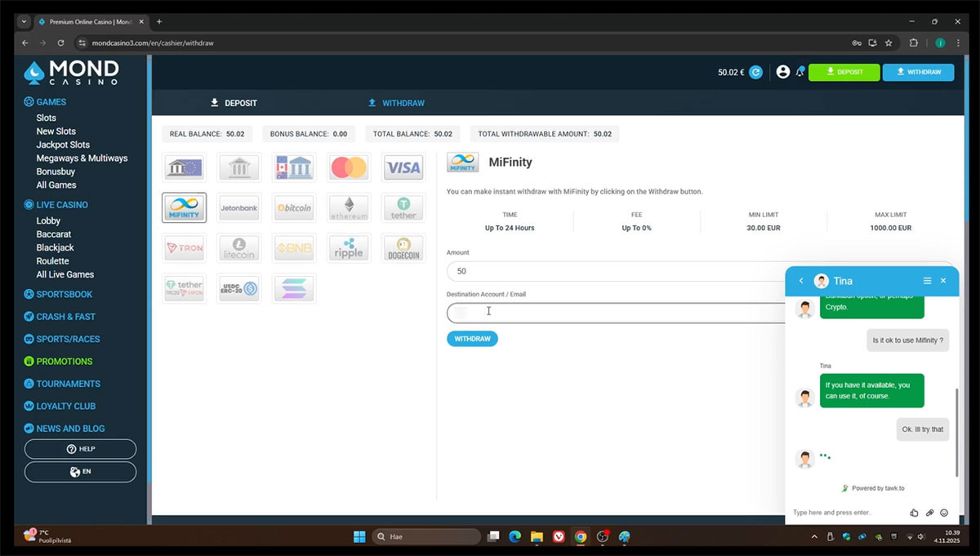The height and width of the screenshot is (556, 980).
Task: Choose the Ripple payment method
Action: (x=349, y=248)
